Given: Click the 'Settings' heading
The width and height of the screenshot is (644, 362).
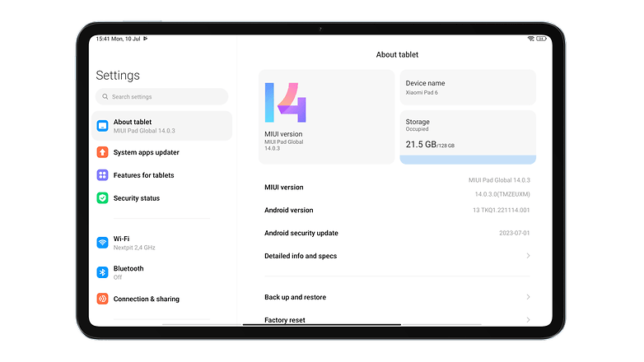Looking at the screenshot, I should (x=118, y=75).
